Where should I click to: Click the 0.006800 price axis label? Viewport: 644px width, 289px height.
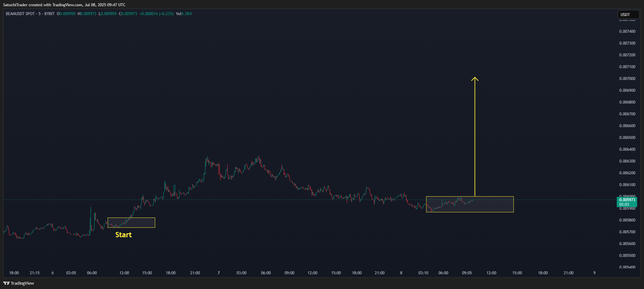click(627, 102)
